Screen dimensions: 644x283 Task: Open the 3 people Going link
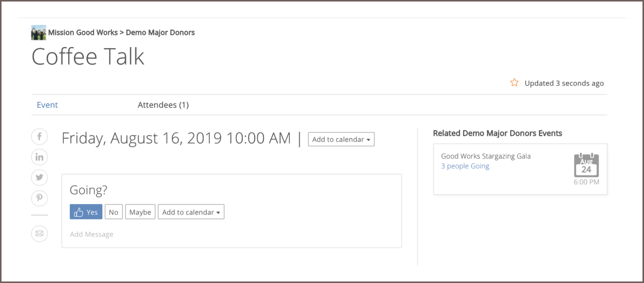[x=465, y=166]
